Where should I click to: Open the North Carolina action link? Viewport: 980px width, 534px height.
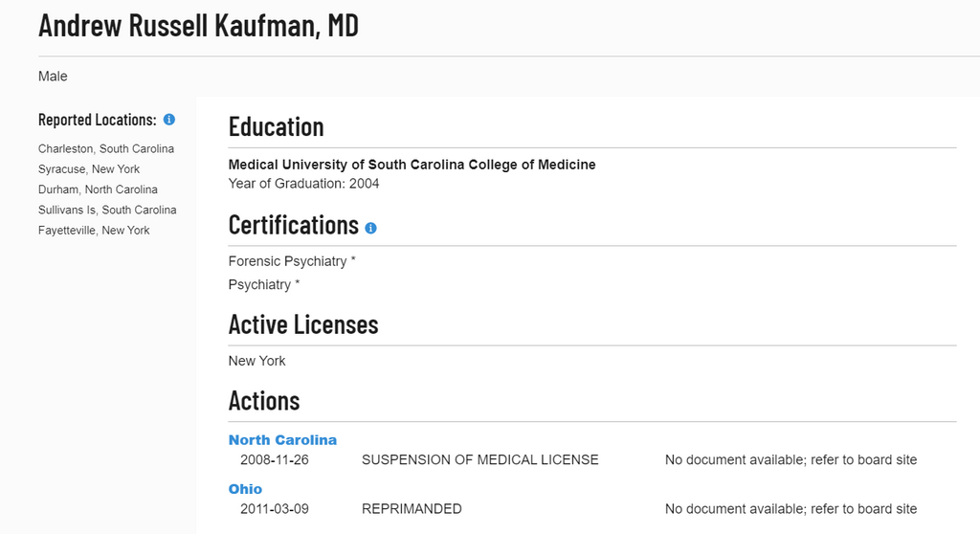pos(282,440)
